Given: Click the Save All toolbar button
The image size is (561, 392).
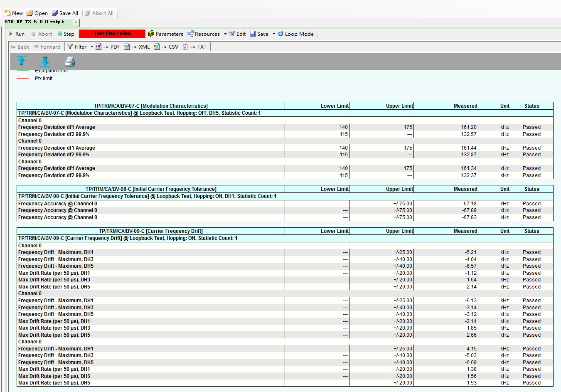Looking at the screenshot, I should click(x=65, y=13).
